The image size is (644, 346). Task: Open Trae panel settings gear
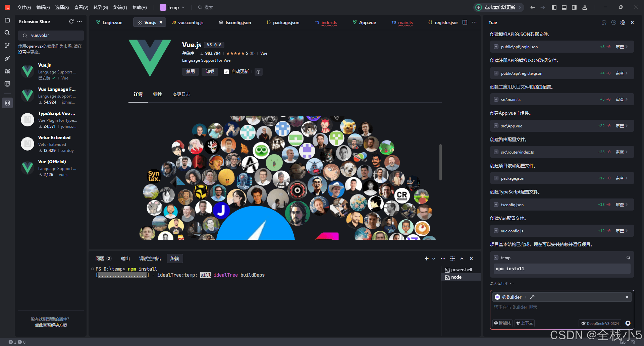(x=623, y=22)
